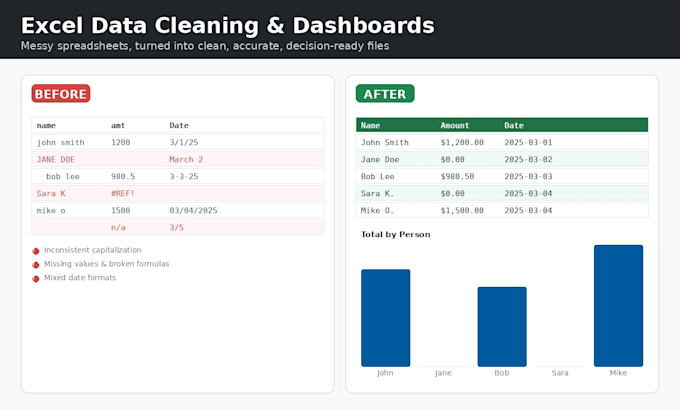Click the subtitle starting with Messy spreadsheets

click(x=205, y=46)
